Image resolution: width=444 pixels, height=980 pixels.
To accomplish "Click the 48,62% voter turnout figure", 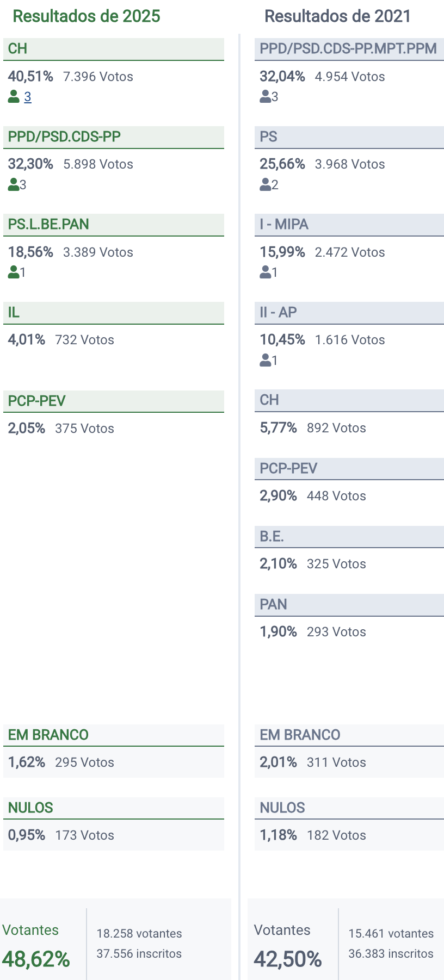I will 36,959.
